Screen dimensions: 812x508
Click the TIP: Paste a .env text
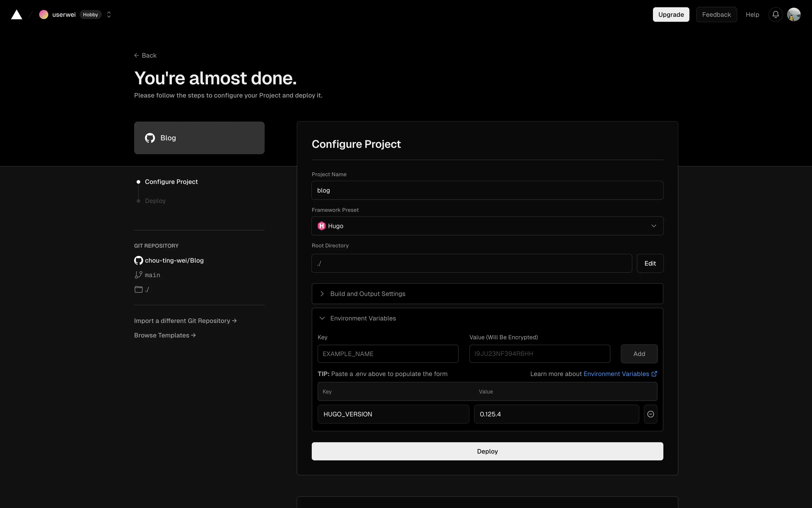coord(382,374)
